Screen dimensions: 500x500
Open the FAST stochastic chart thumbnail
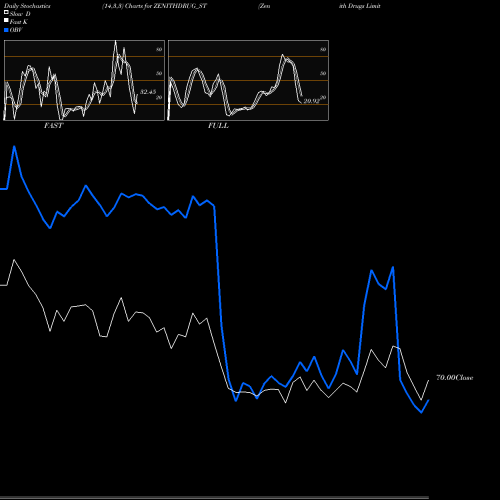[84, 80]
